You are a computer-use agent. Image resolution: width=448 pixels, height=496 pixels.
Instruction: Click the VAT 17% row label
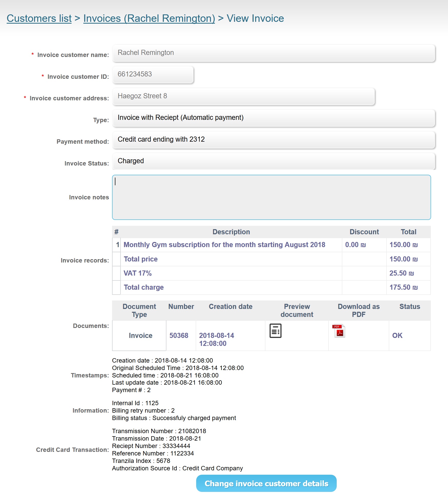138,273
